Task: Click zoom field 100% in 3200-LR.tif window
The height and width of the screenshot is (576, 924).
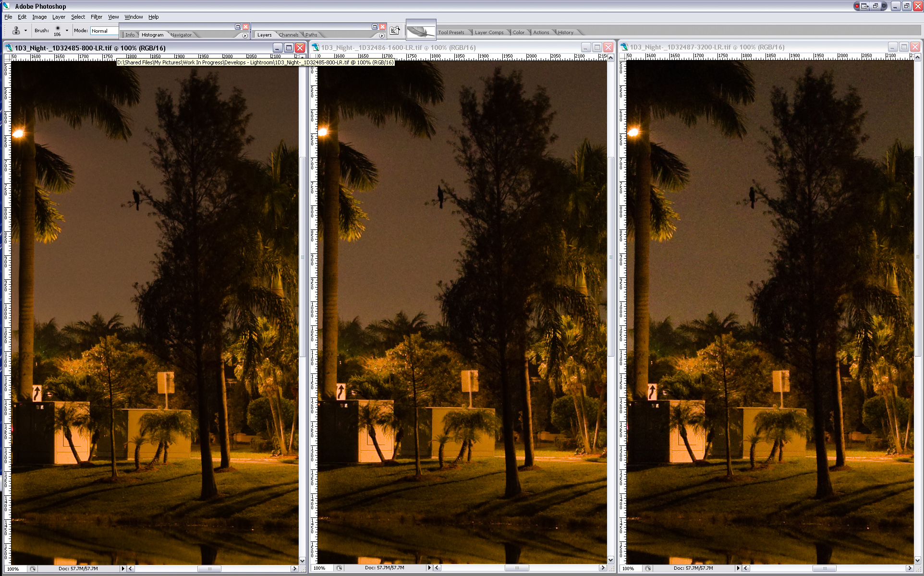Action: coord(631,568)
